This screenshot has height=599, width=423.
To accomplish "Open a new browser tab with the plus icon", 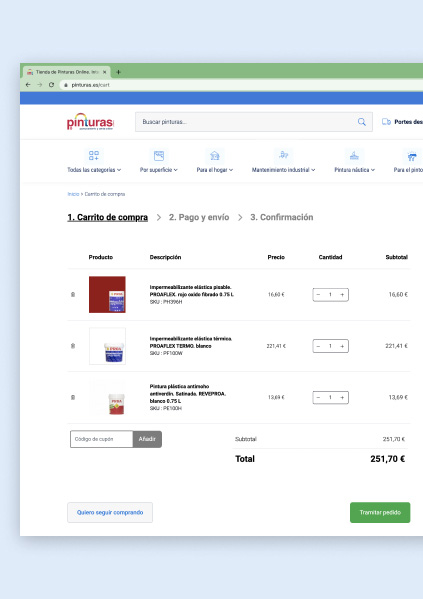I will 118,72.
